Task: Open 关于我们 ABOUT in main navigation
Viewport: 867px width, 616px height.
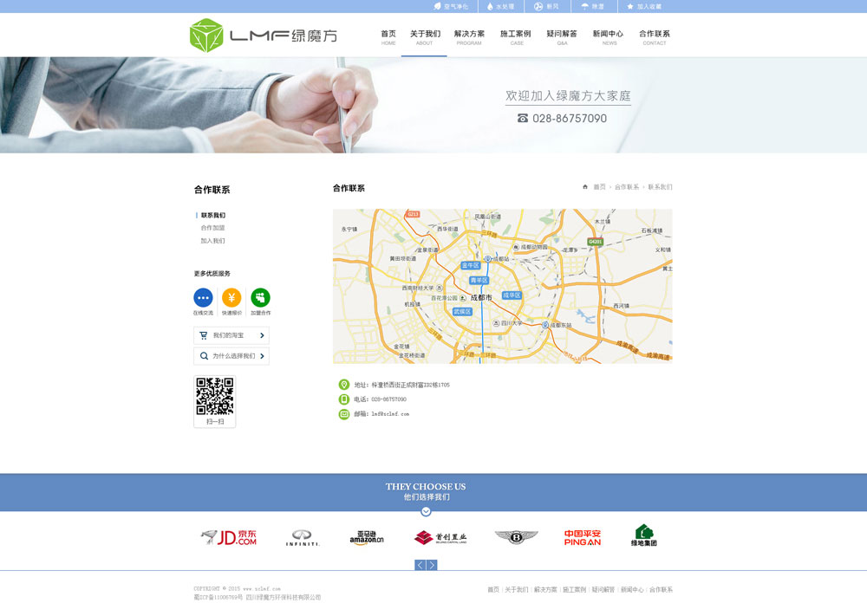Action: point(425,37)
